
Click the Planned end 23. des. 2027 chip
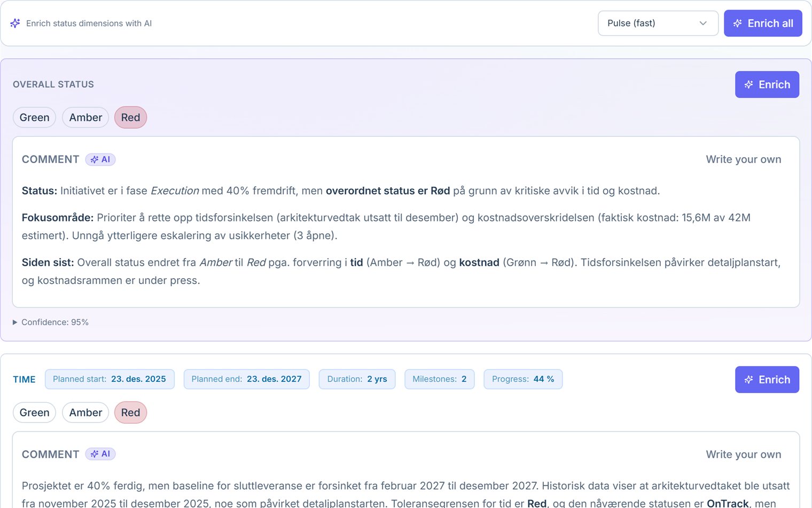[x=246, y=379]
